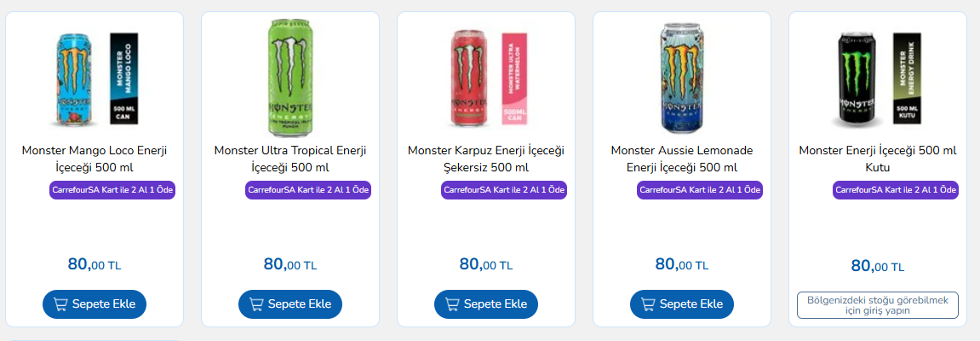Open Monster Ultra Tropical can image
This screenshot has height=341, width=980.
tap(290, 77)
